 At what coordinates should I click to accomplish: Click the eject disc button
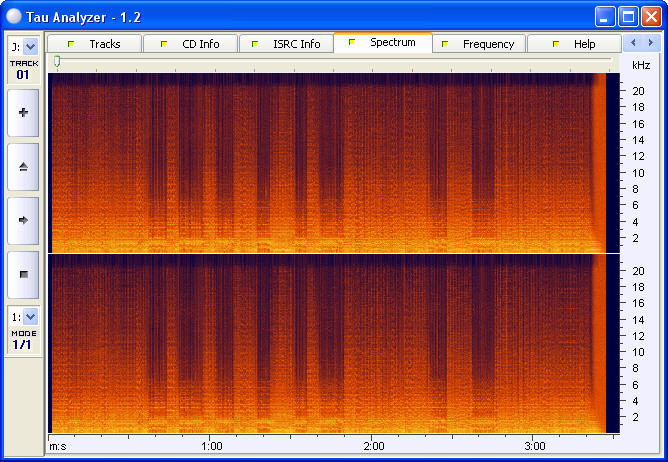click(23, 166)
